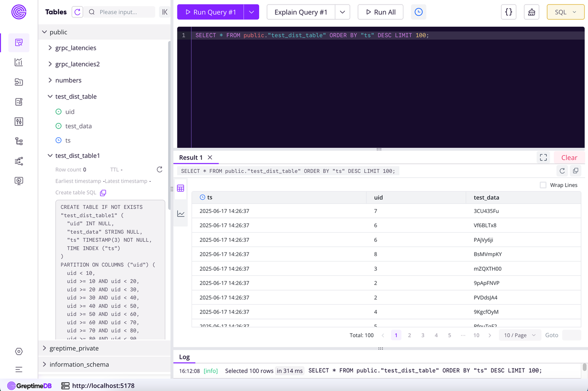Copy the Create table SQL

(103, 193)
